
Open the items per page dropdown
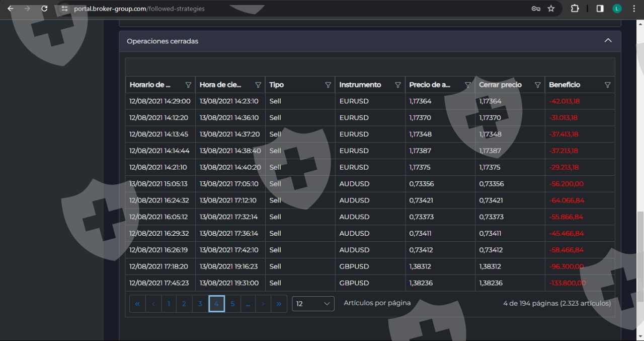pos(313,304)
